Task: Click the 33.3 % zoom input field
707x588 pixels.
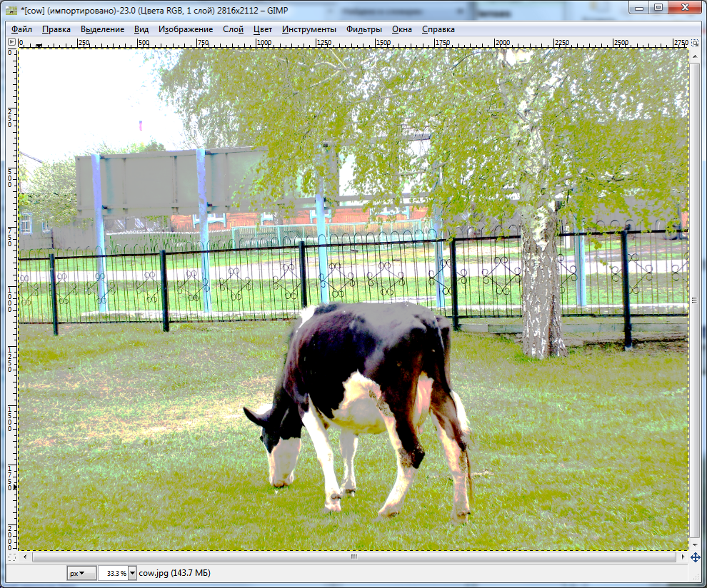Action: tap(114, 573)
